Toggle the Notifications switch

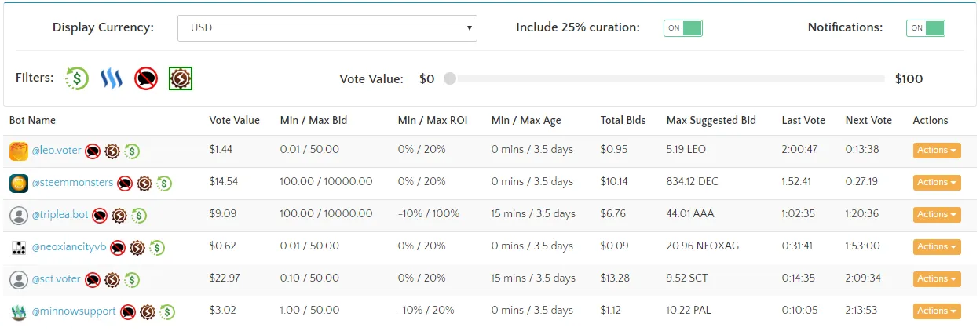(926, 28)
